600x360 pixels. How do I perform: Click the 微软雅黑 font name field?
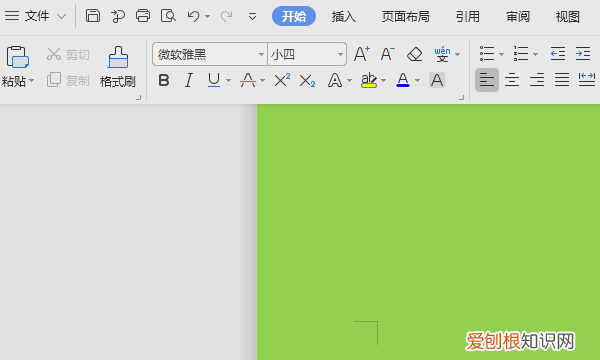click(x=205, y=54)
